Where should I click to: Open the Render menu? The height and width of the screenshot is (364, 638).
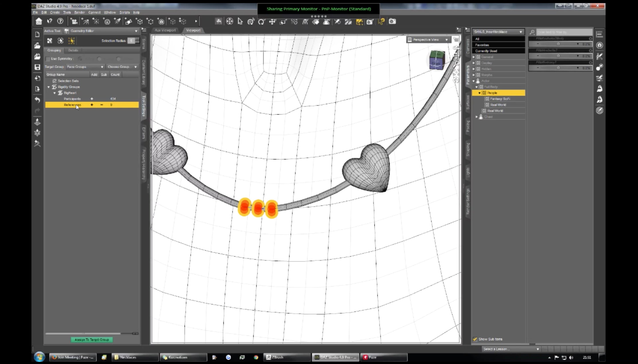[x=80, y=12]
